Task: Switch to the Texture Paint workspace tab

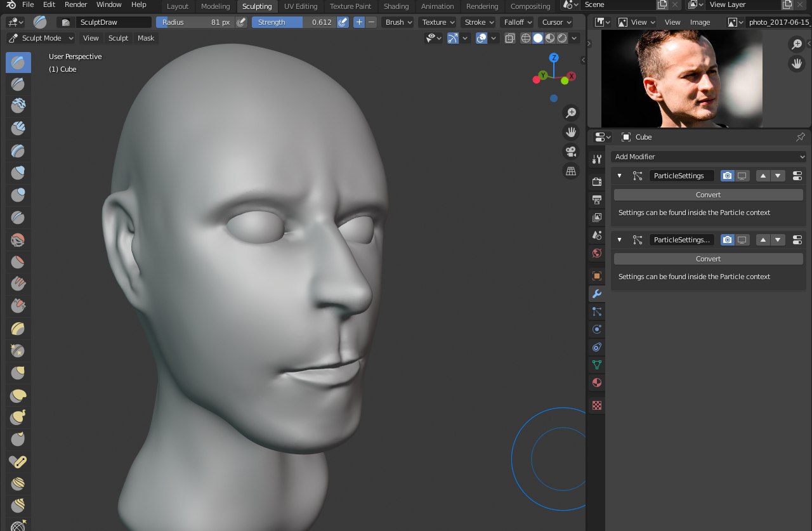Action: [x=350, y=6]
